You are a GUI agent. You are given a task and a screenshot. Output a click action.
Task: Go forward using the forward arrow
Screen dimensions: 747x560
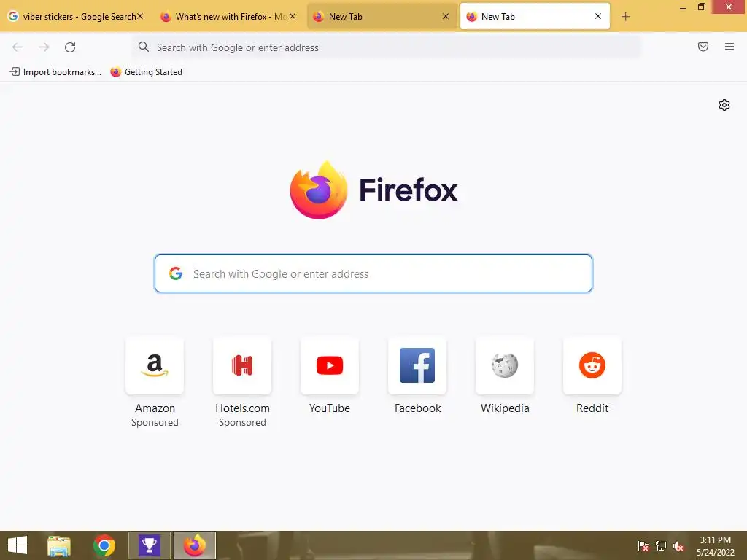pos(44,47)
